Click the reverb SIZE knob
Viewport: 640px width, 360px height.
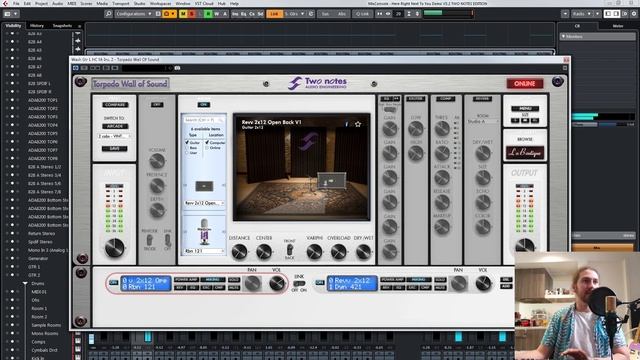483,178
